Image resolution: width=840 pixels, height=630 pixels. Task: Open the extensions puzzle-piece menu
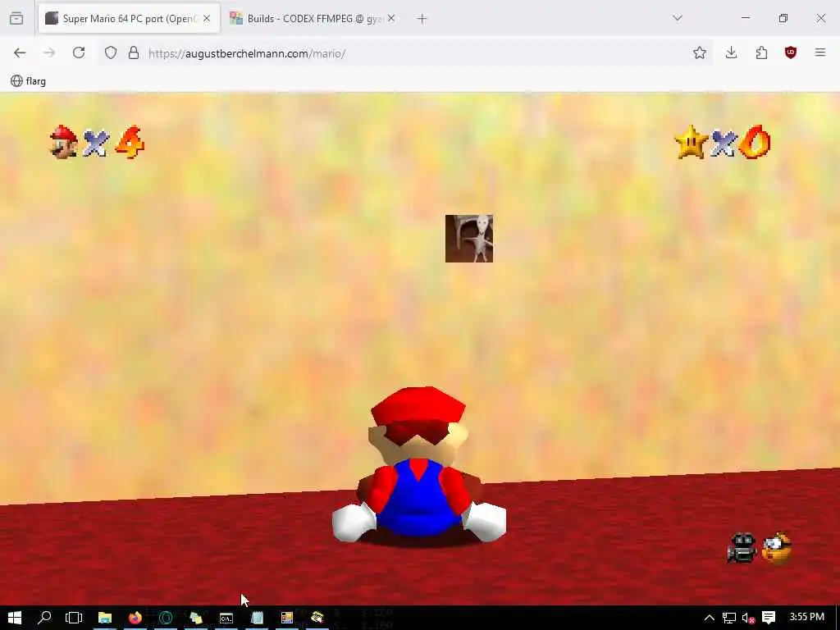pos(761,52)
